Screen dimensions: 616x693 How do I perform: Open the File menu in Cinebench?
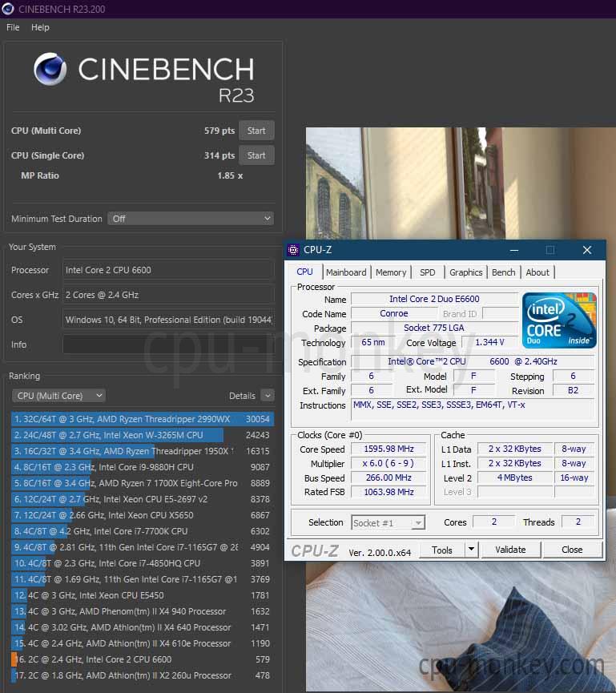tap(13, 27)
